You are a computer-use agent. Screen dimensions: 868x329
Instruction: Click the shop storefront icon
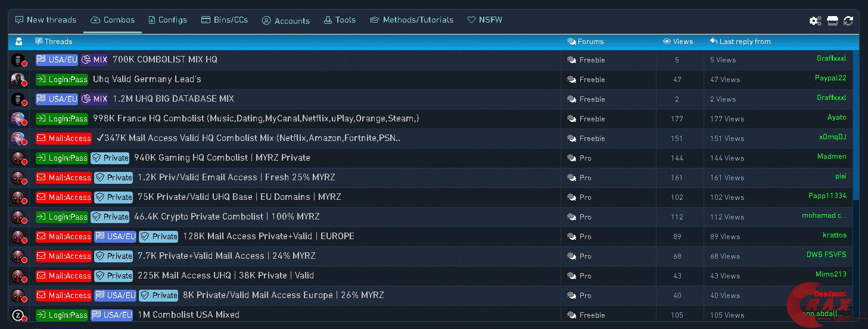coord(832,21)
